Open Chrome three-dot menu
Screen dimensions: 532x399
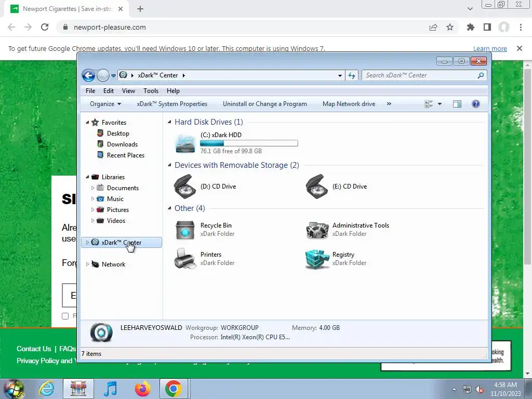click(x=521, y=27)
